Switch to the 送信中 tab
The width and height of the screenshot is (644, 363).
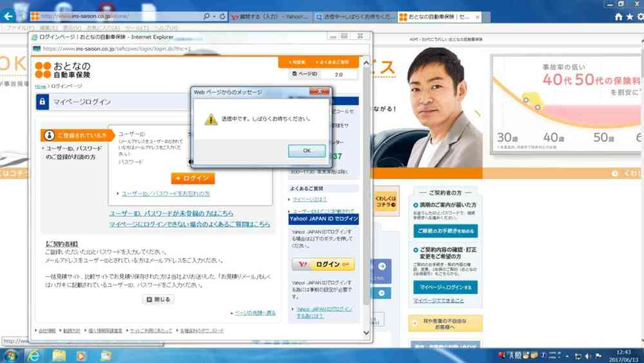(x=355, y=17)
